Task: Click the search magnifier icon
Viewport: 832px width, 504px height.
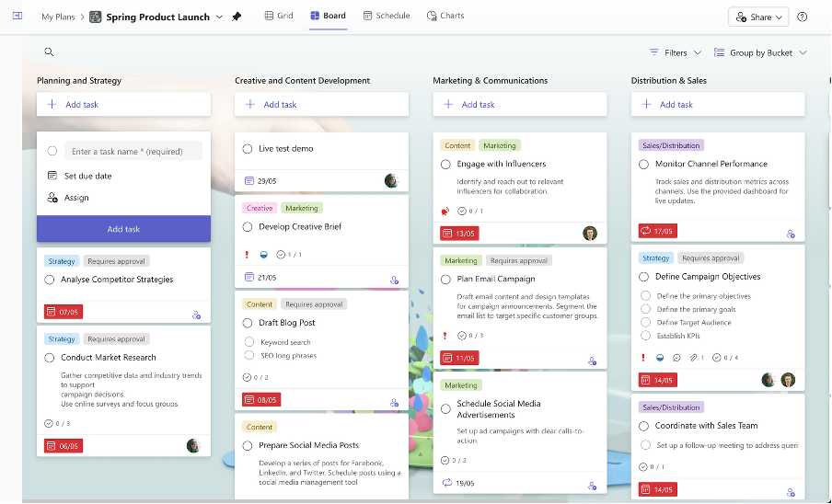Action: pyautogui.click(x=49, y=52)
